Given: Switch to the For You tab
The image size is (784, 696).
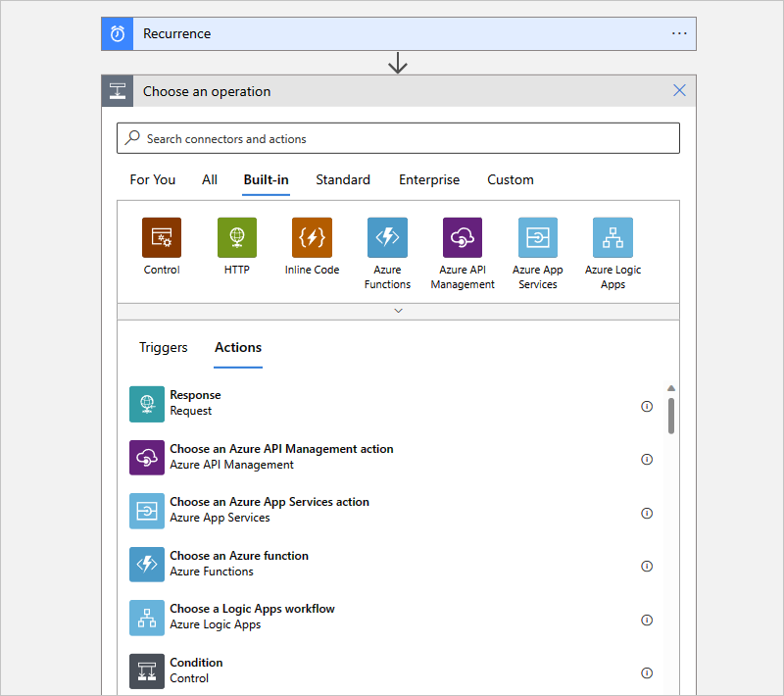Looking at the screenshot, I should pos(153,180).
